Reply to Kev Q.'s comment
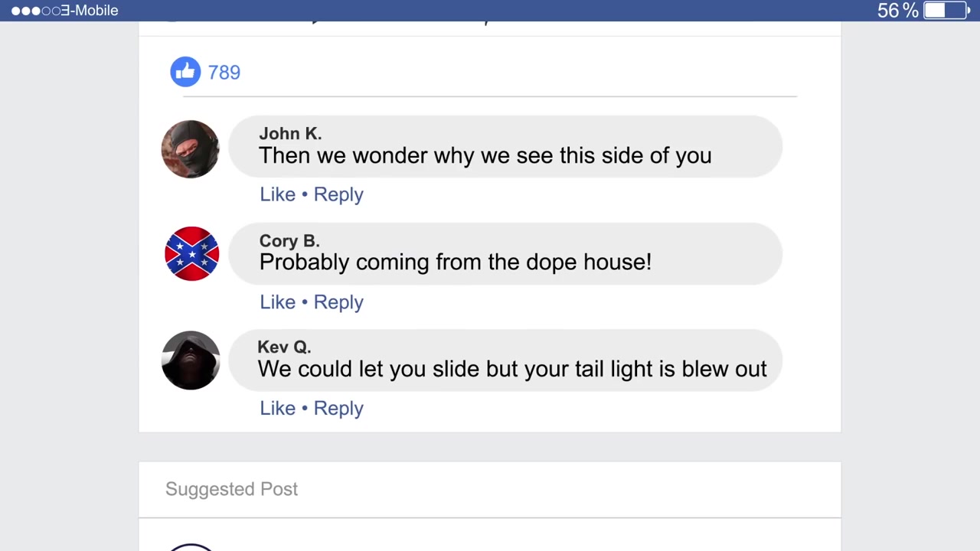 [x=338, y=409]
